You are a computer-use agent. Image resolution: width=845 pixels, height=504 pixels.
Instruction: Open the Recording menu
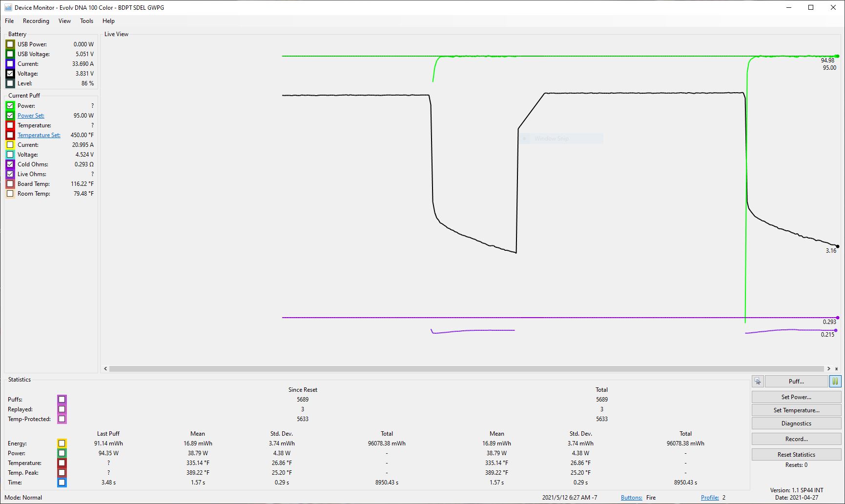tap(36, 21)
